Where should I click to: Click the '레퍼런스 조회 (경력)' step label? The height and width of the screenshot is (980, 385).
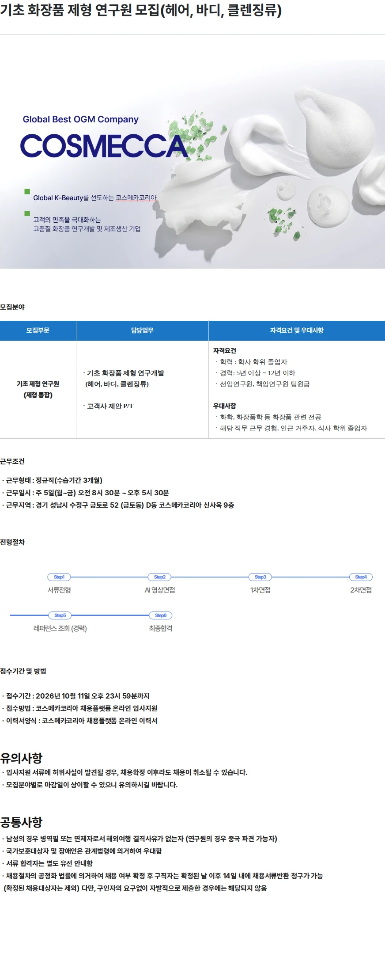point(60,628)
